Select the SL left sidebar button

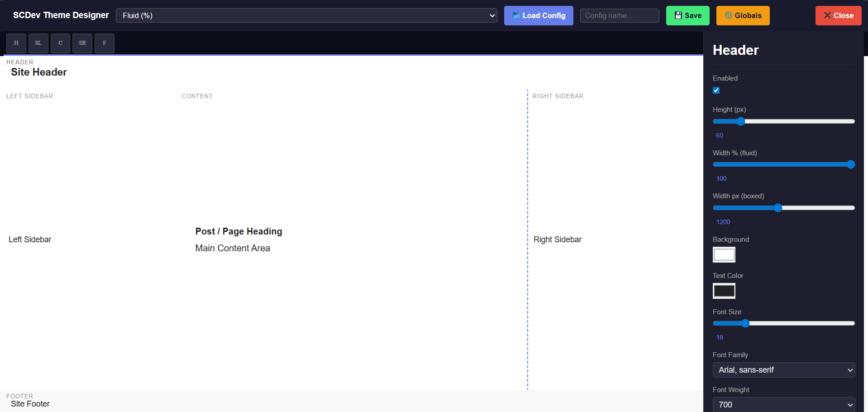(x=38, y=43)
